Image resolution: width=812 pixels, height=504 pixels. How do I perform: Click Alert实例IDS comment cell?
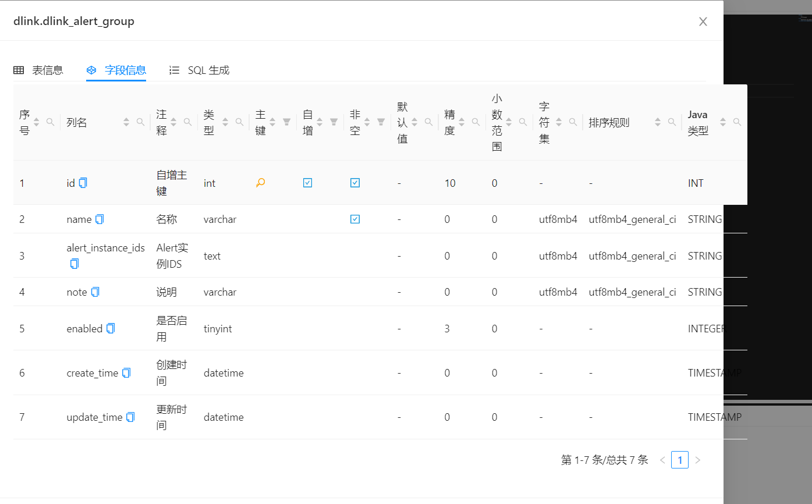point(172,255)
